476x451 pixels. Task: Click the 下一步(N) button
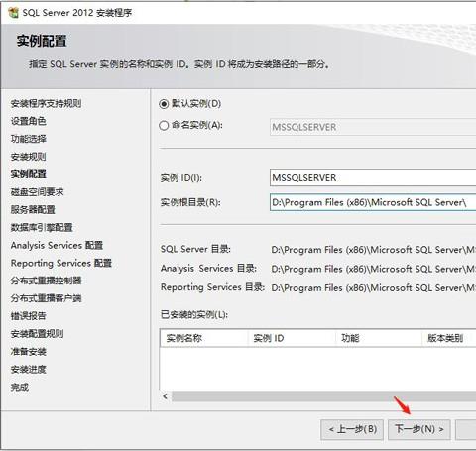418,429
